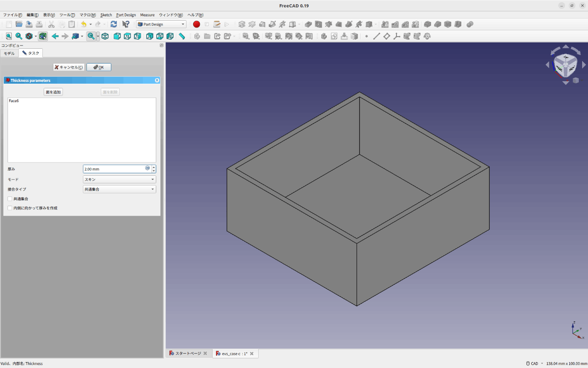Click the Undo arrow icon
588x368 pixels.
coord(84,24)
